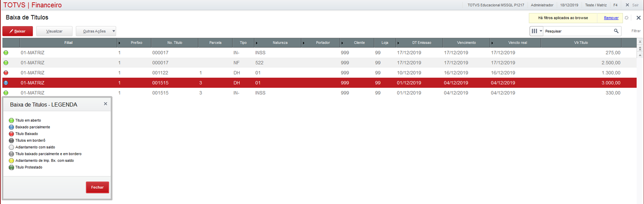Click the Pesquisar search field
This screenshot has width=644, height=204.
(x=577, y=31)
